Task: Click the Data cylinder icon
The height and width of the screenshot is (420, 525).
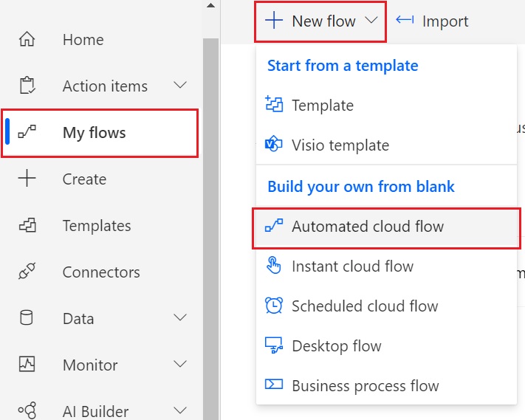Action: (x=27, y=319)
